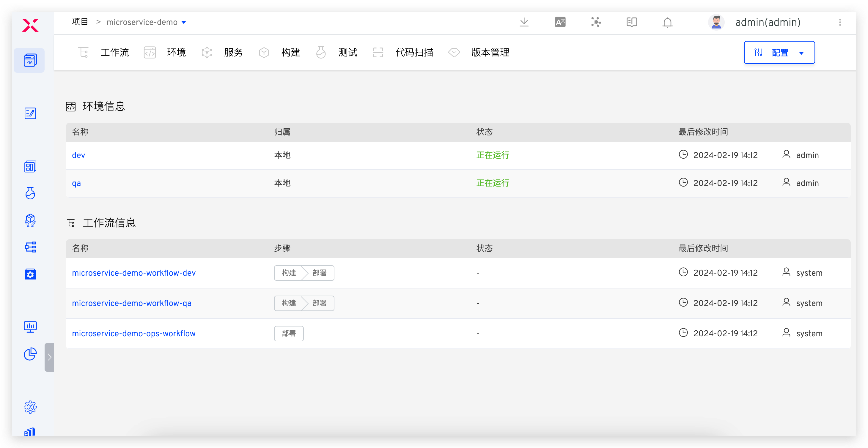Click 最后修改时间 header in environment table
Screen dimensions: 868x448
click(x=703, y=132)
